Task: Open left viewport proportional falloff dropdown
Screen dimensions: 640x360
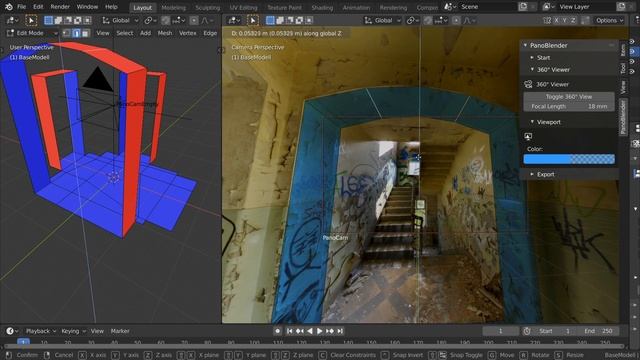Action: pyautogui.click(x=207, y=20)
